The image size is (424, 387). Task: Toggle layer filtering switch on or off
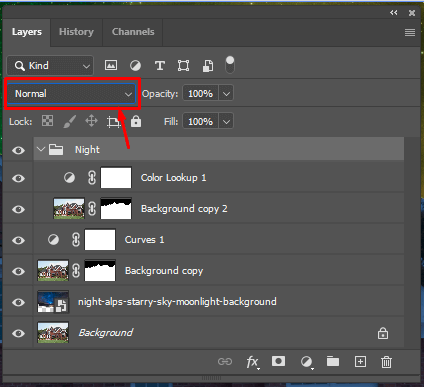(230, 65)
